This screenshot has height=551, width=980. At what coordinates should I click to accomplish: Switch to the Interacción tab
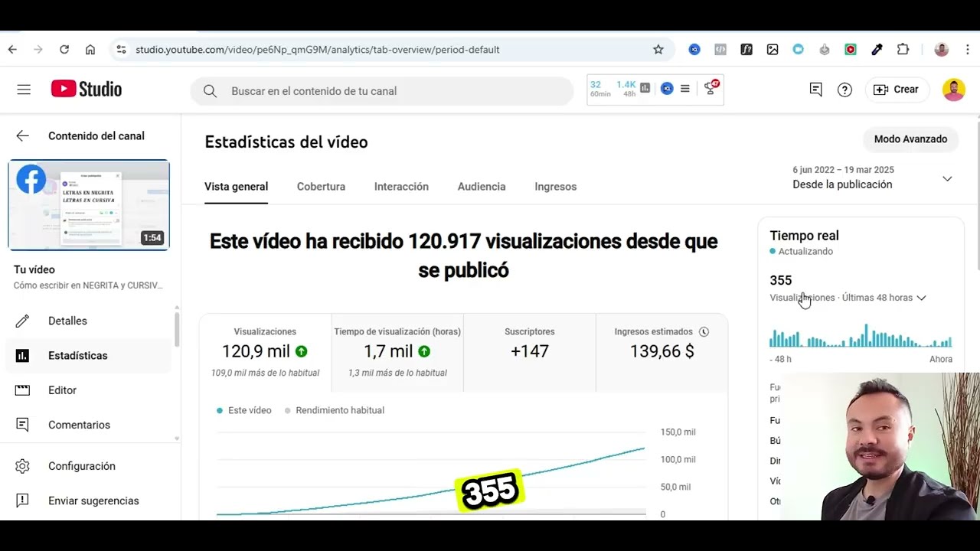[x=401, y=187]
